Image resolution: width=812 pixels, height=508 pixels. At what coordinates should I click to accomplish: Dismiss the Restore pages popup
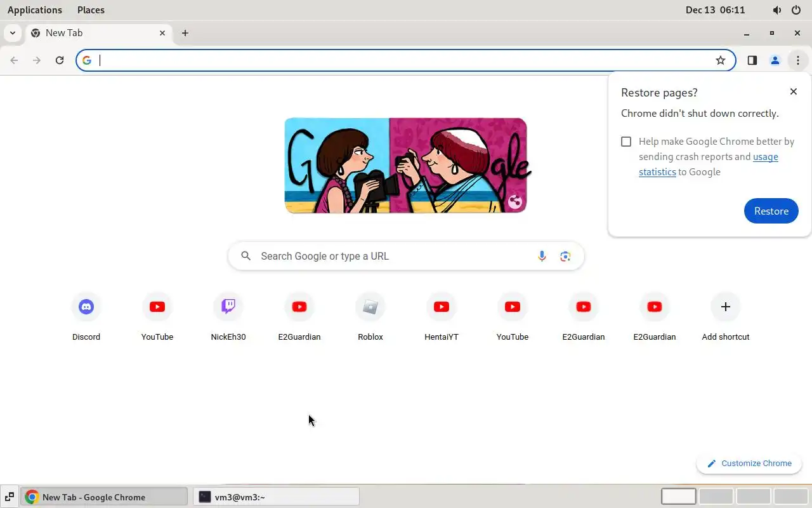coord(794,91)
